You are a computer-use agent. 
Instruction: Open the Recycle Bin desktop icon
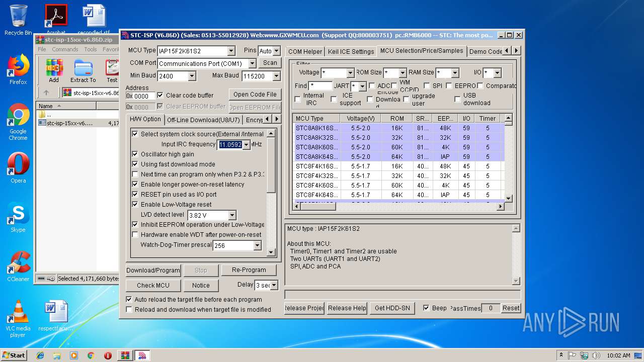point(18,20)
